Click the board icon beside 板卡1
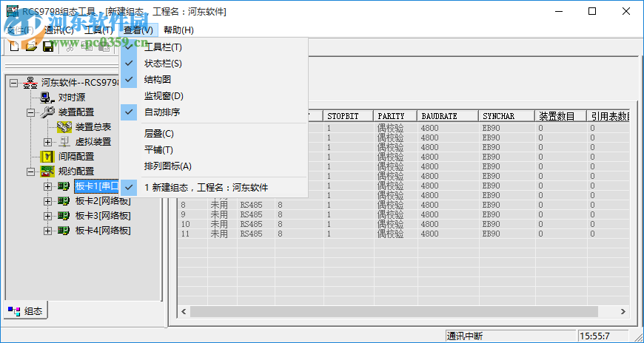The image size is (644, 343). (64, 186)
